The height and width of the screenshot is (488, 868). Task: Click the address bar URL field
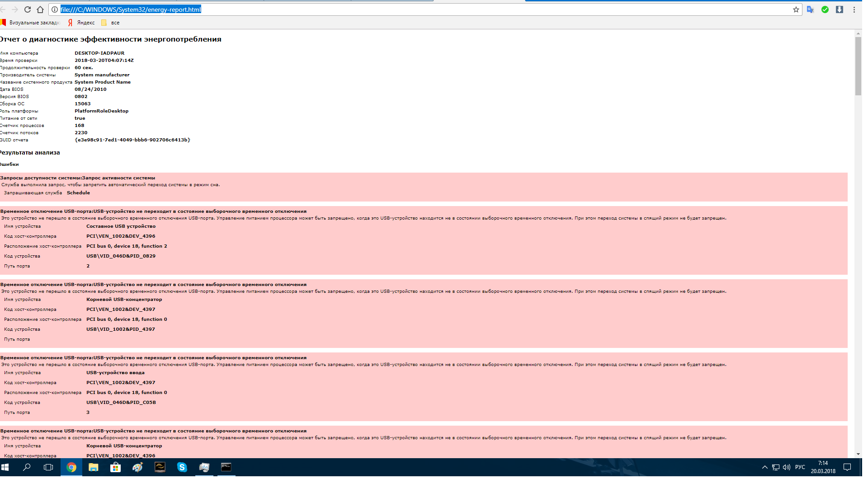[x=425, y=9]
